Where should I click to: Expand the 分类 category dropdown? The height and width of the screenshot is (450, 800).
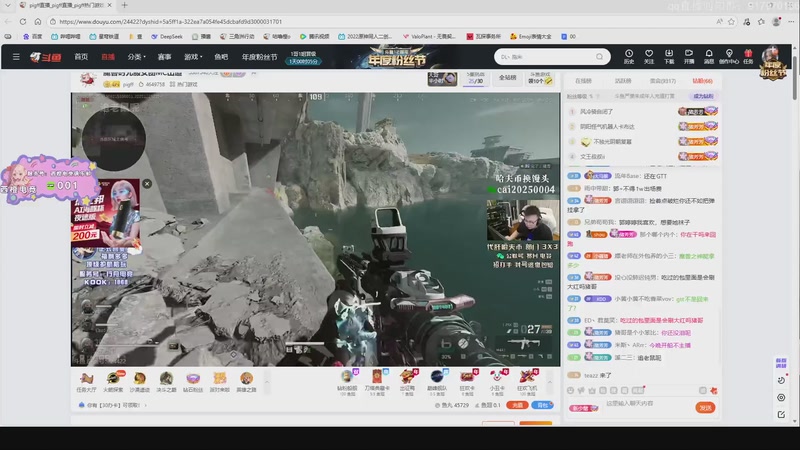click(136, 57)
